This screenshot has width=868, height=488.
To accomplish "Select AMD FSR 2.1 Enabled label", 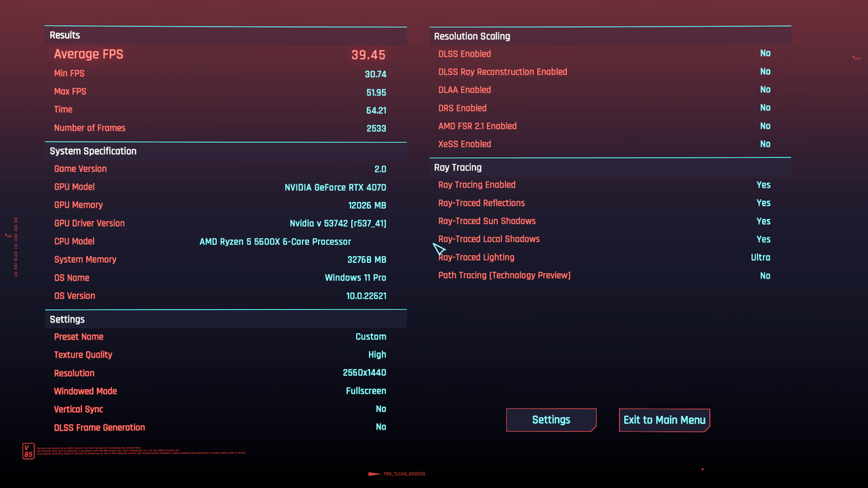I will (477, 126).
